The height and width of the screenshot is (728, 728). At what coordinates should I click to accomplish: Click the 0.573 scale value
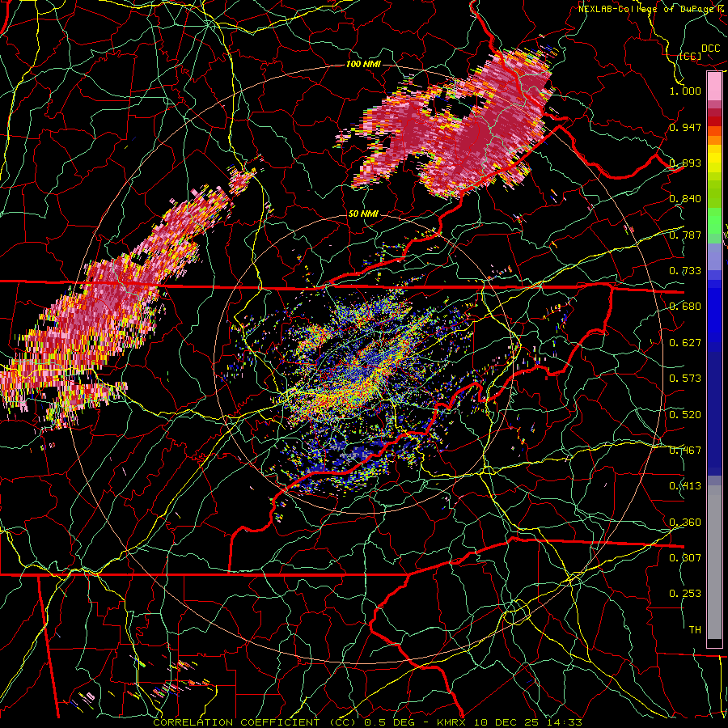[x=685, y=379]
